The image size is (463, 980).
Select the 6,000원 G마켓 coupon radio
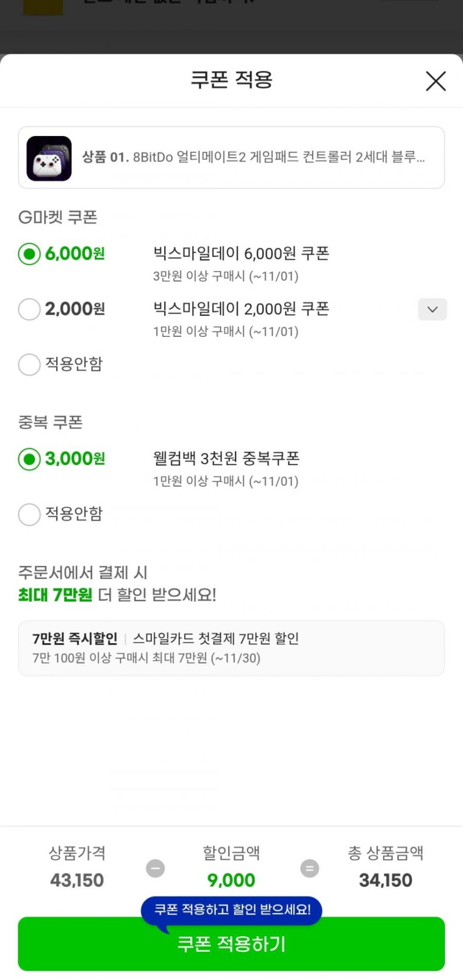pyautogui.click(x=29, y=254)
